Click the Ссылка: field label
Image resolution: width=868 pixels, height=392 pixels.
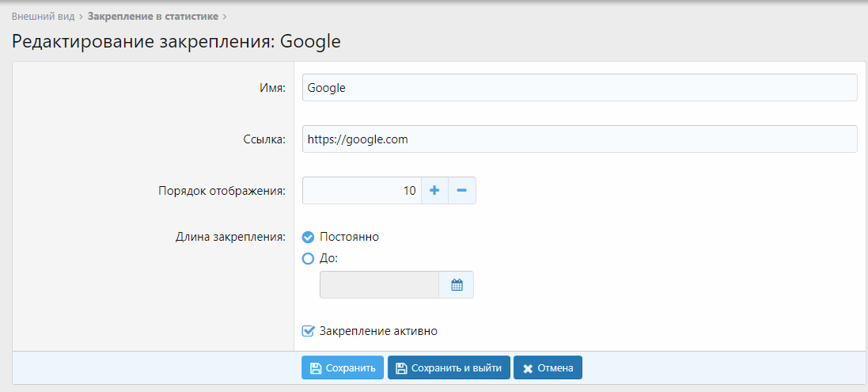point(264,139)
